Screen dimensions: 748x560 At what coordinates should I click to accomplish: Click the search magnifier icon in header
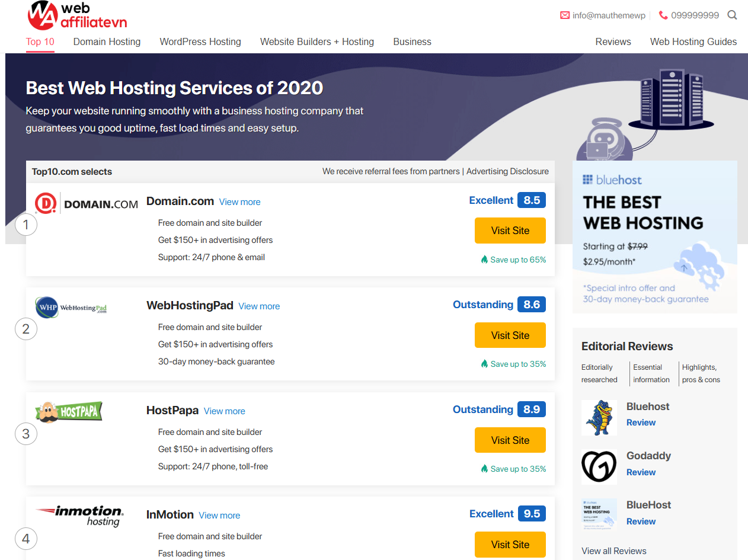click(732, 15)
